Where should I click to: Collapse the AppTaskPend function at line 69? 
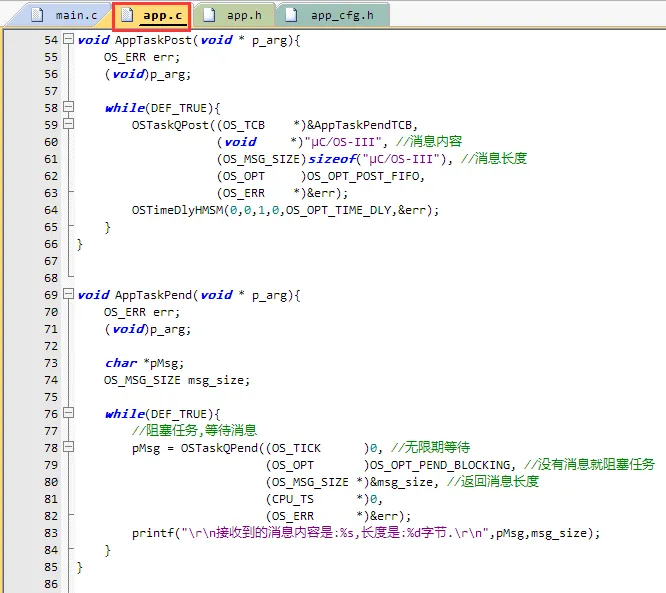pos(68,294)
